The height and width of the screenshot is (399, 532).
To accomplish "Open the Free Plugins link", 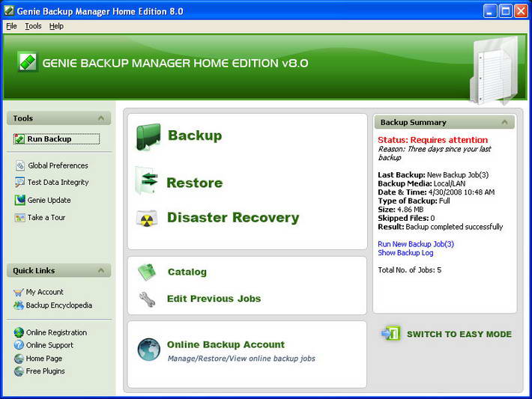I will coord(46,371).
